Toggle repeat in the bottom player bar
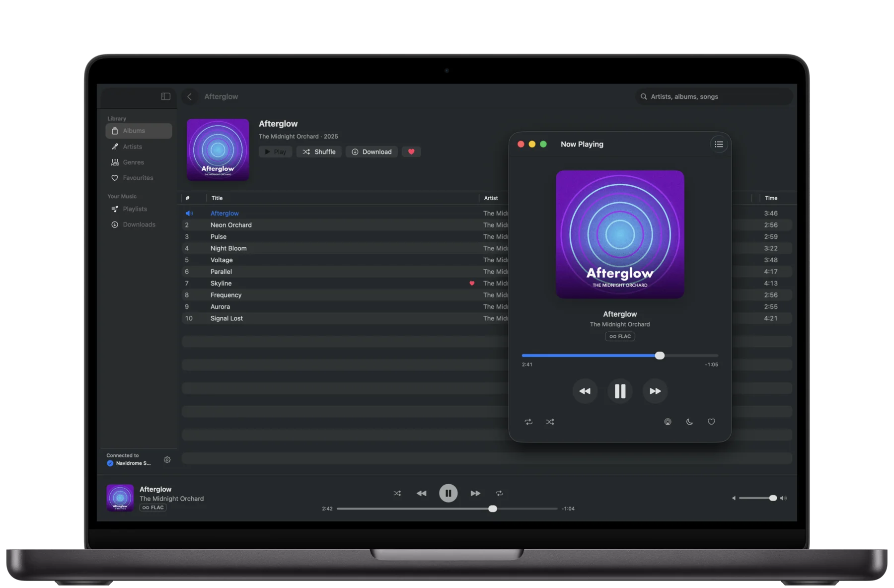 (499, 493)
